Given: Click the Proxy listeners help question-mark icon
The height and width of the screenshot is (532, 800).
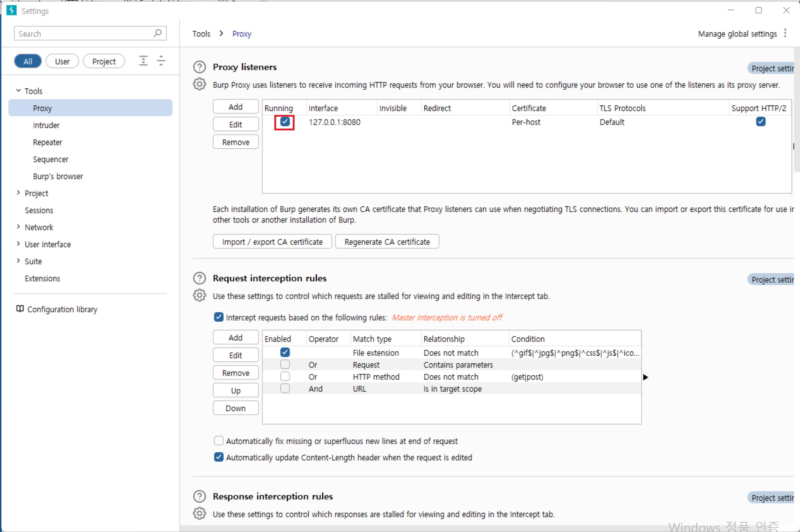Looking at the screenshot, I should [199, 67].
